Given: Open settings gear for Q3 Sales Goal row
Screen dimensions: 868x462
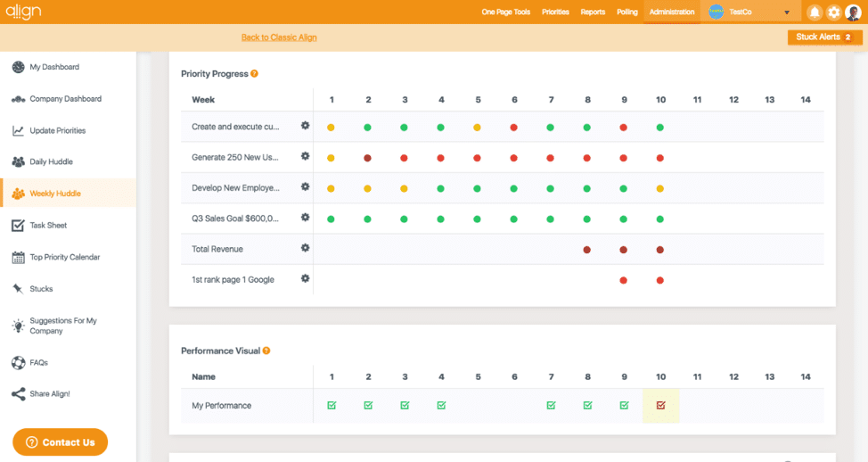Looking at the screenshot, I should [x=305, y=217].
